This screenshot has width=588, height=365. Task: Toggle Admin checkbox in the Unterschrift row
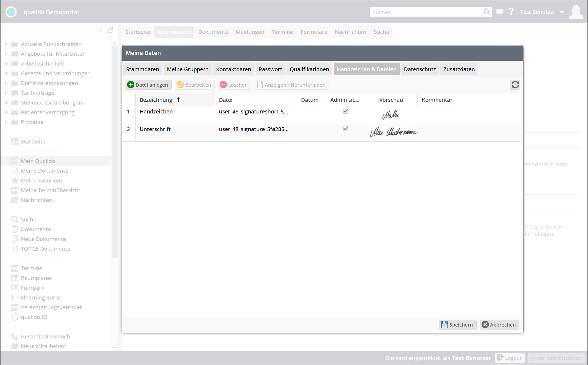coord(345,129)
